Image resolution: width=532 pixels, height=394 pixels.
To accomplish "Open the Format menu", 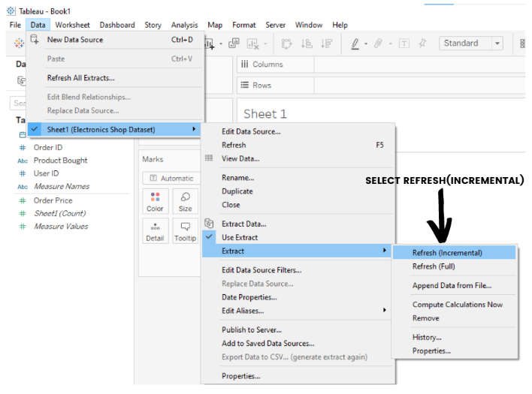I will (244, 25).
